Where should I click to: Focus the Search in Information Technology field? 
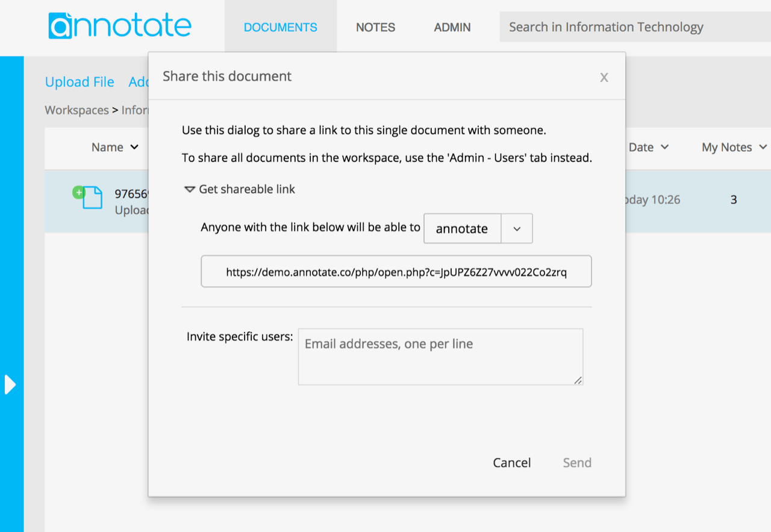coord(635,27)
